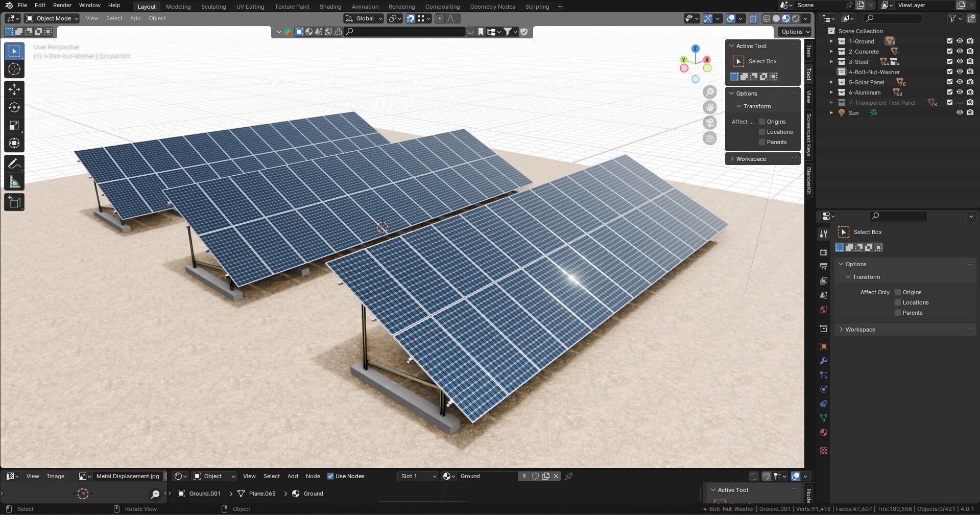Show 7-Transparent Test Panel in viewport
The height and width of the screenshot is (515, 980).
[960, 103]
